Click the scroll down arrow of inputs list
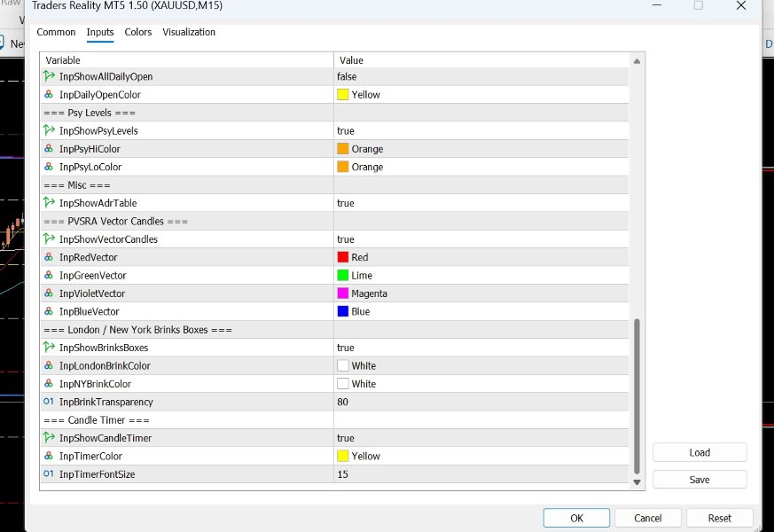774x532 pixels. (x=637, y=482)
